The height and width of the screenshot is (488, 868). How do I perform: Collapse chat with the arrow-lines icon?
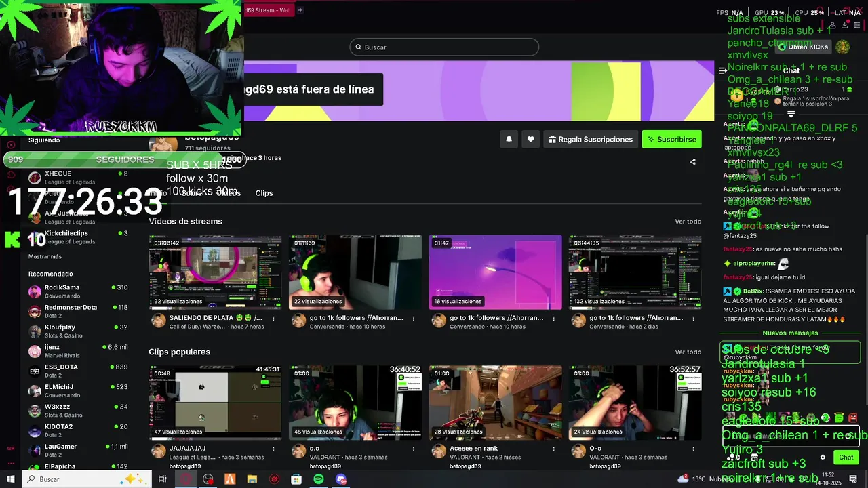click(723, 70)
